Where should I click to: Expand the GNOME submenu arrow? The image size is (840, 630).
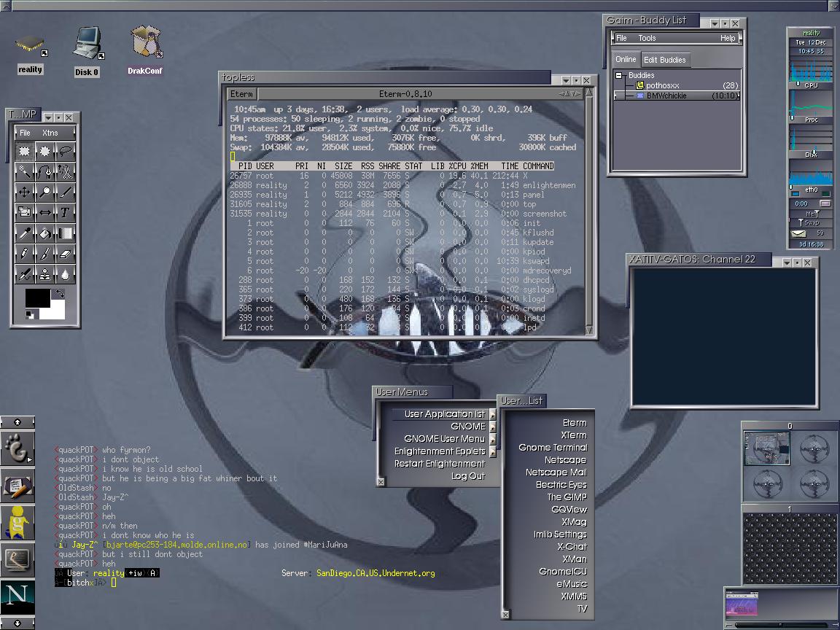coord(492,427)
